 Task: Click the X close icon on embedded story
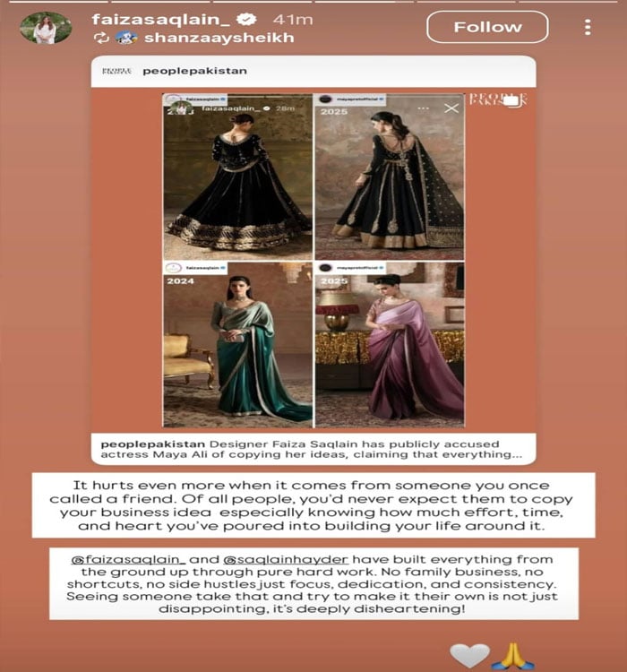point(451,108)
